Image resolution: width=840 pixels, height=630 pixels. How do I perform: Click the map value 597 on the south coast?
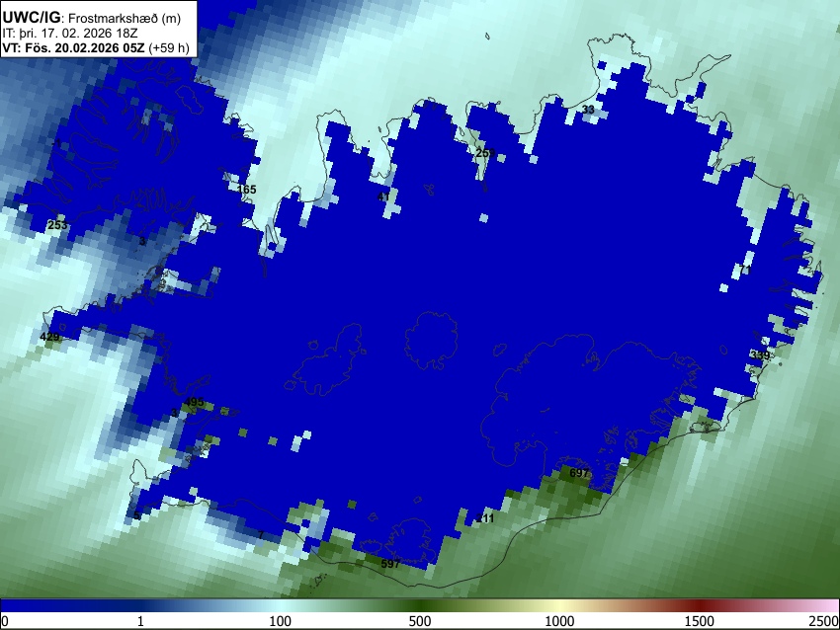click(x=390, y=564)
